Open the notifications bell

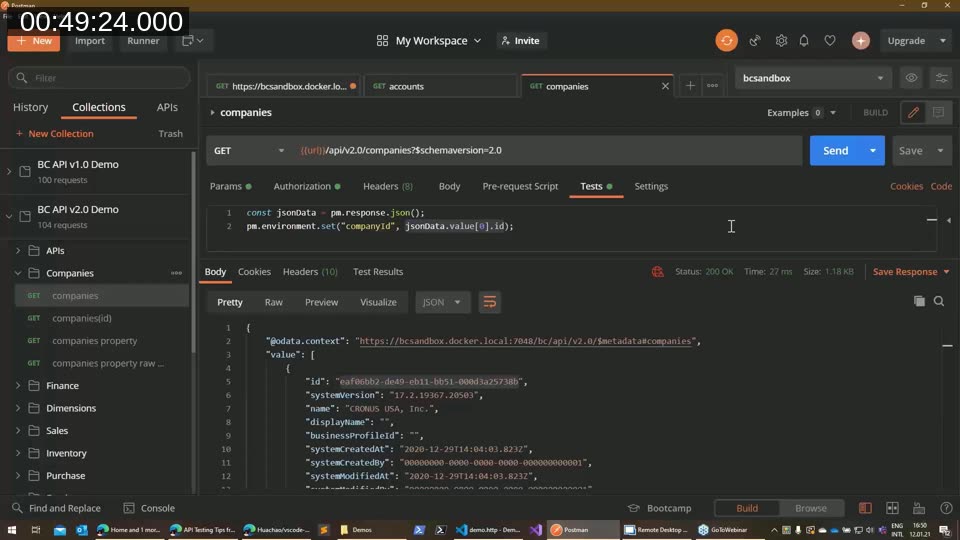pyautogui.click(x=804, y=40)
